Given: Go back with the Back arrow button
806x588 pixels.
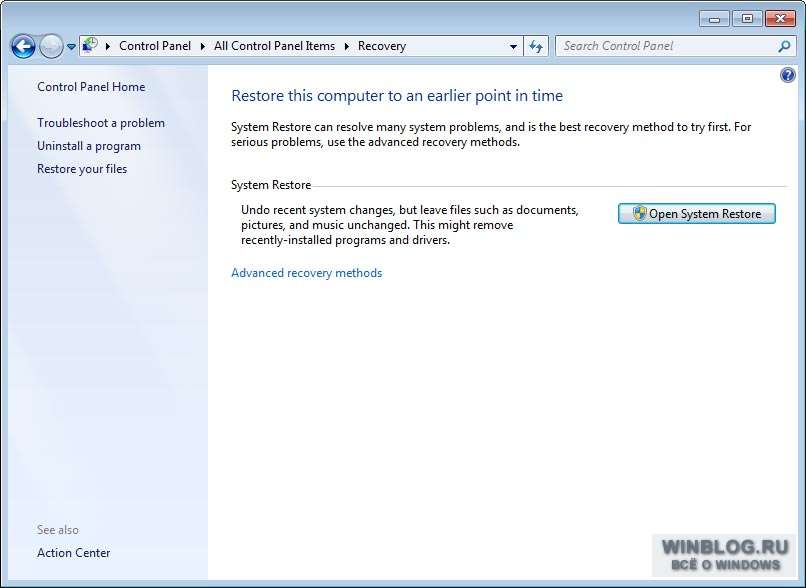Looking at the screenshot, I should pos(23,47).
